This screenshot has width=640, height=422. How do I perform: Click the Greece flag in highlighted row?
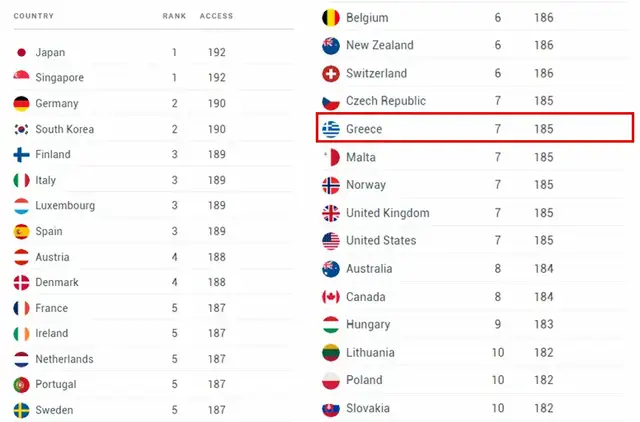331,129
